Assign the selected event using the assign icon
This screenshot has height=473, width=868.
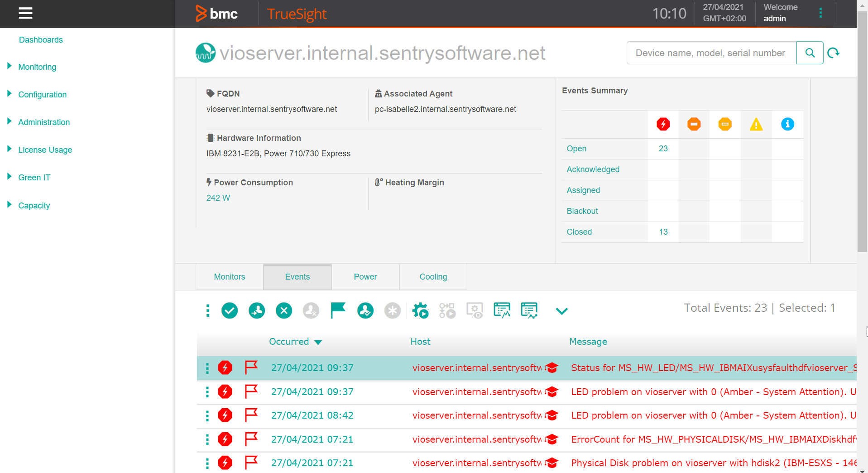click(257, 310)
